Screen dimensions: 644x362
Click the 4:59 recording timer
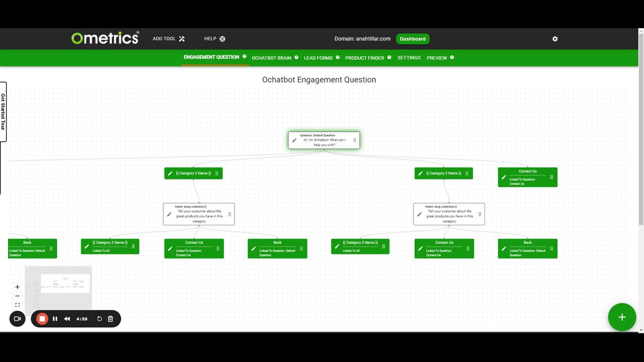(82, 319)
